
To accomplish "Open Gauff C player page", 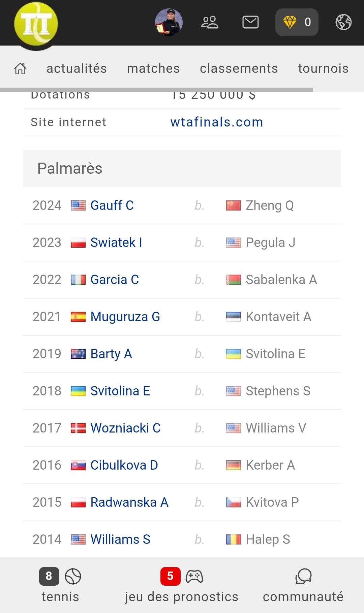I will pos(112,205).
